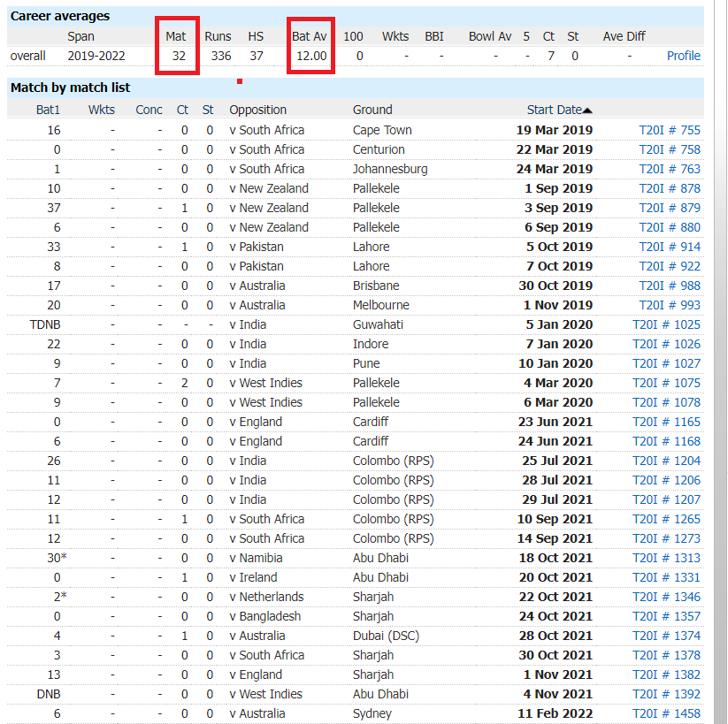Select the 12.00 batting average value
This screenshot has height=724, width=728.
[311, 57]
